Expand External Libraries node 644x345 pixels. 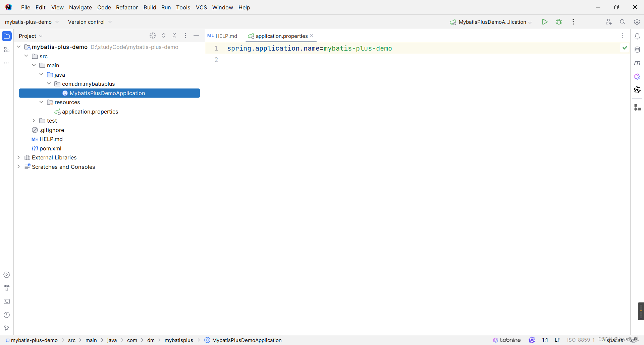pos(18,157)
